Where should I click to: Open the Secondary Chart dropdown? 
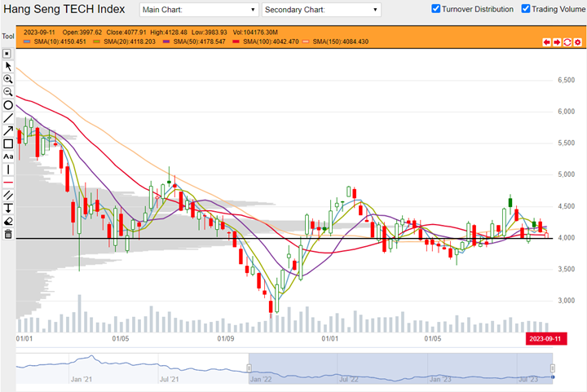coord(321,10)
